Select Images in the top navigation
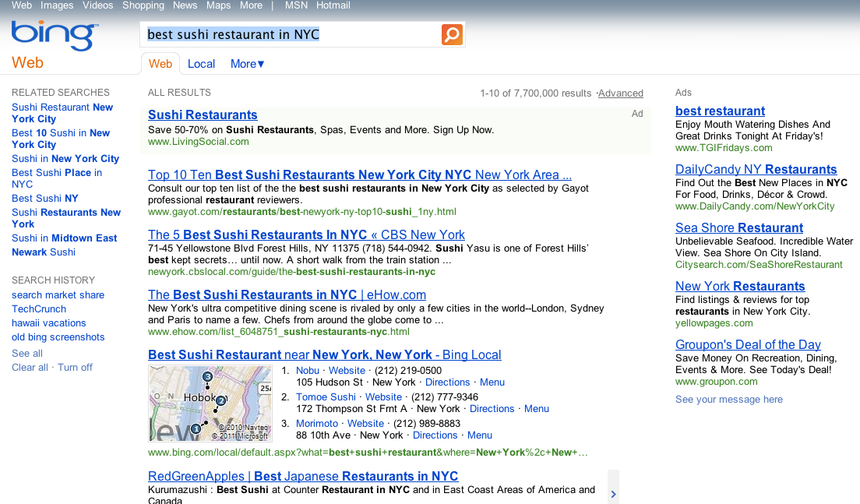860x504 pixels. pos(57,5)
